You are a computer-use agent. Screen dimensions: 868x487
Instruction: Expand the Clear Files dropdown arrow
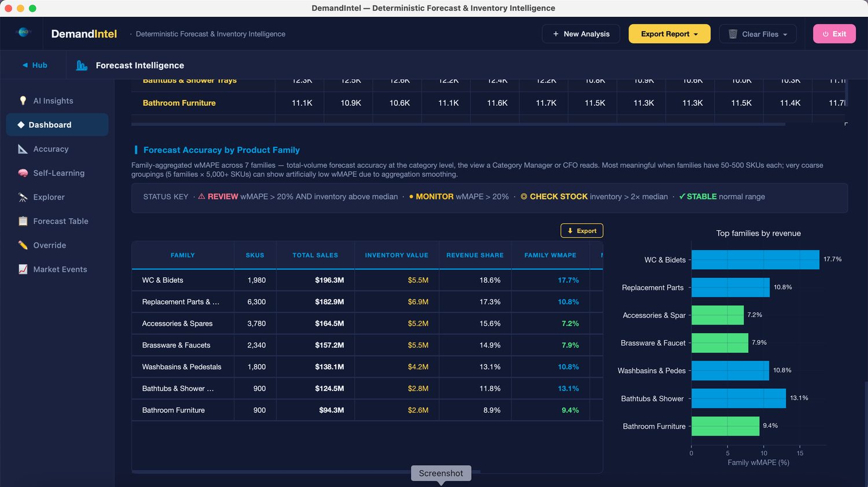point(785,35)
